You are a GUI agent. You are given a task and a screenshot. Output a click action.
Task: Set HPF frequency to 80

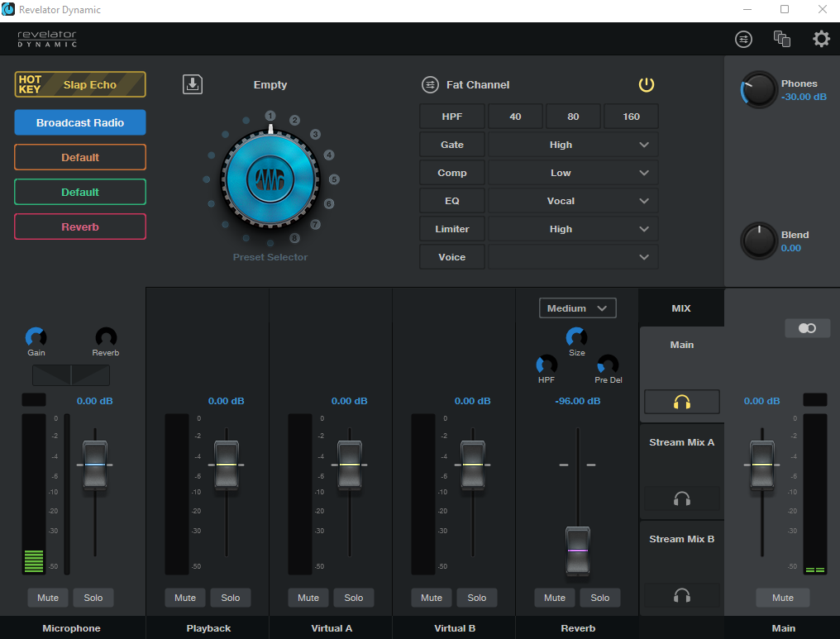(573, 117)
